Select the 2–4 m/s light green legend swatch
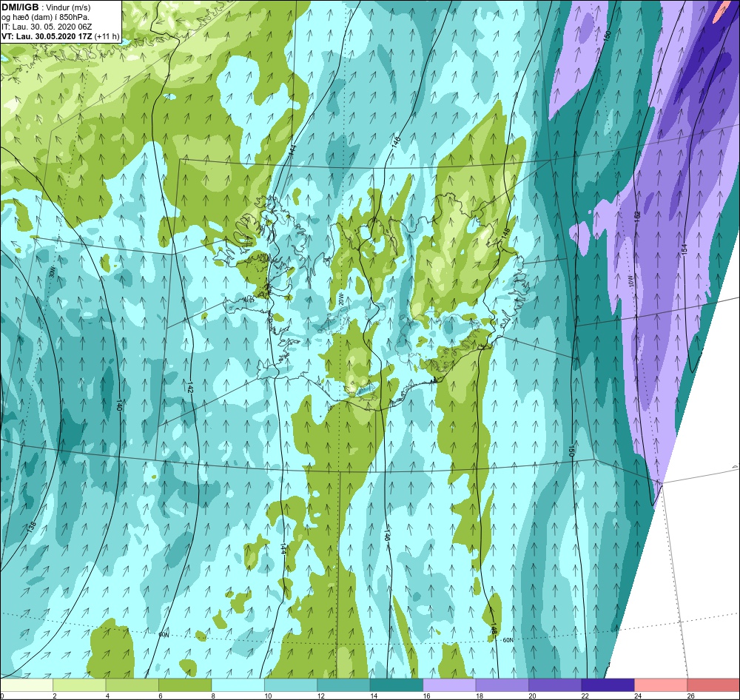Screen dimensions: 740x700 point(79,684)
